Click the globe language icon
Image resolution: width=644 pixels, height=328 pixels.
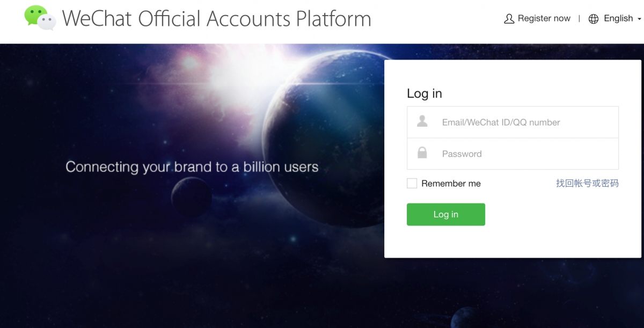[593, 19]
